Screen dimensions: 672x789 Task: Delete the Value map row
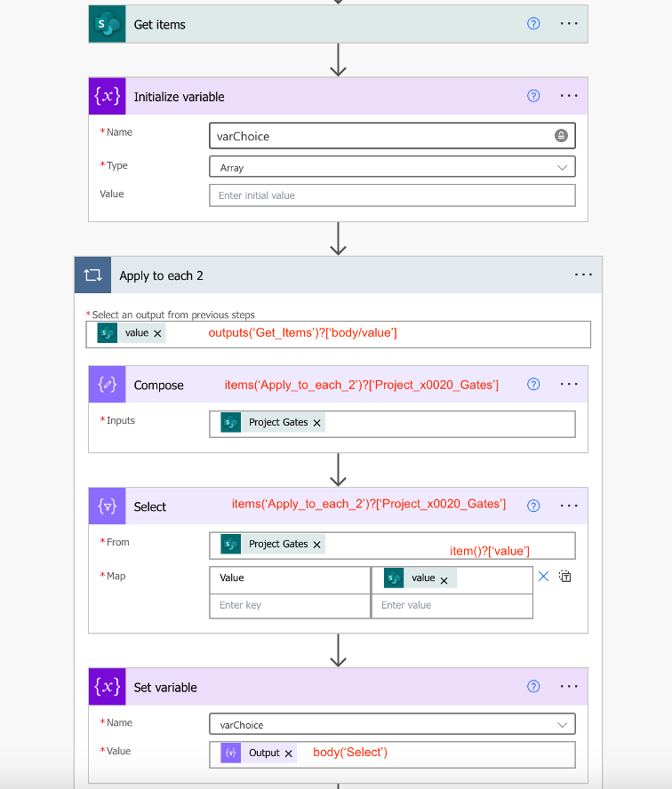(x=543, y=577)
